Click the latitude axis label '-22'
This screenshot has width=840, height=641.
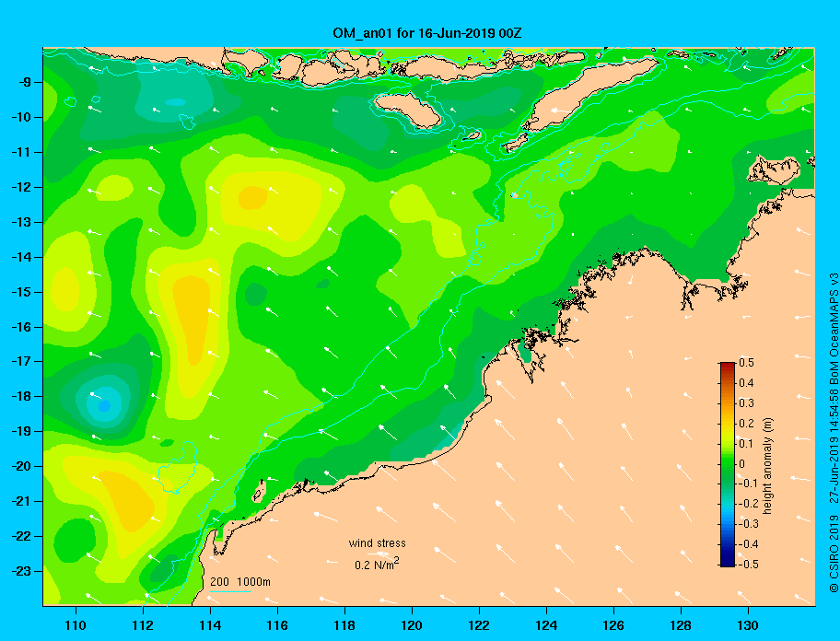pos(20,536)
